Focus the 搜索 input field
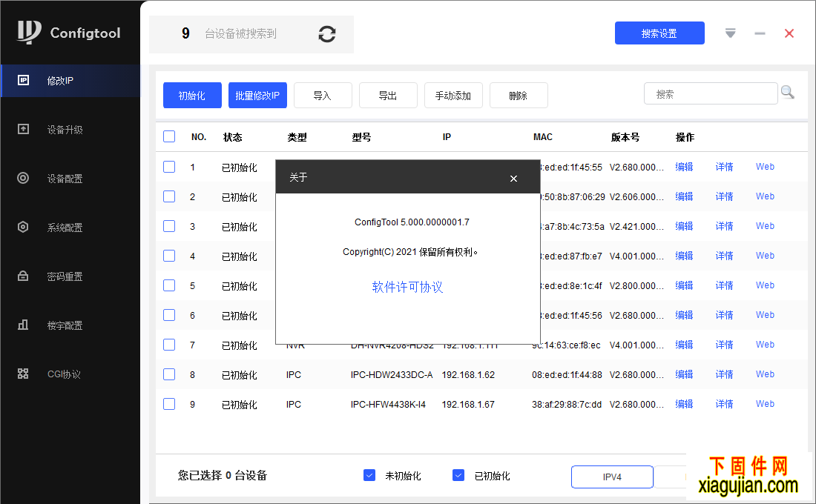The width and height of the screenshot is (816, 504). coord(711,93)
